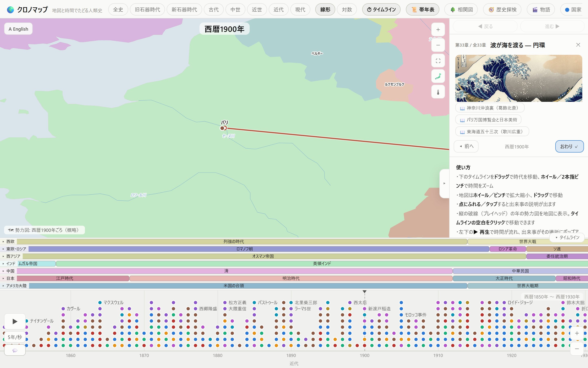Select the 北里柴三郎 event dot
588x368 pixels.
(291, 303)
